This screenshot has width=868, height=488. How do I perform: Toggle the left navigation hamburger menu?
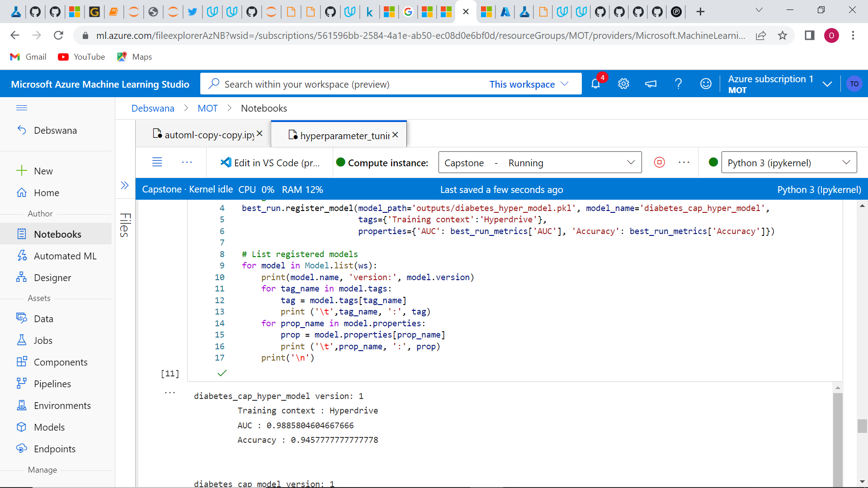pyautogui.click(x=22, y=108)
